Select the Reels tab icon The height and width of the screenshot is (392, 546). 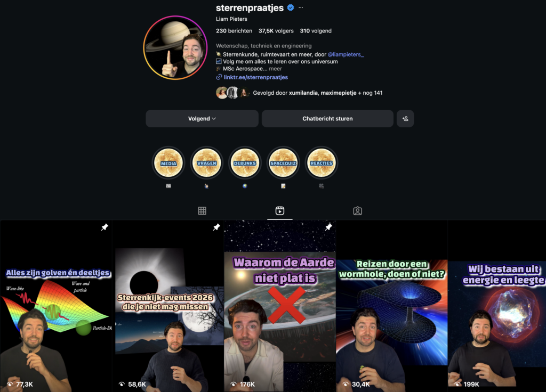point(280,211)
